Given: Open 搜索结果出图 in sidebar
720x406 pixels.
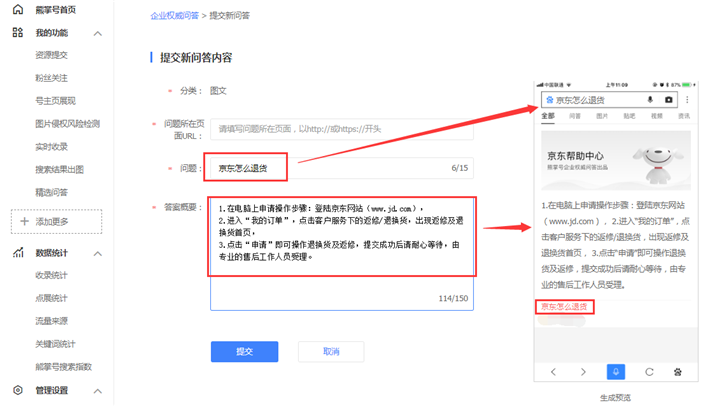Looking at the screenshot, I should [x=60, y=169].
